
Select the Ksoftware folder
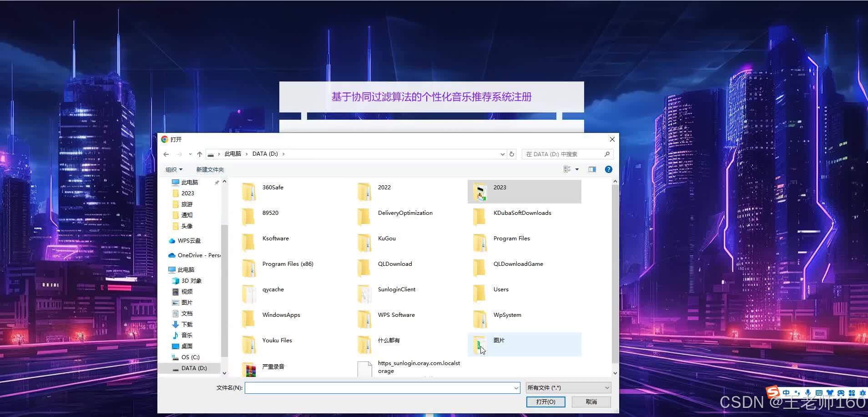pyautogui.click(x=294, y=243)
